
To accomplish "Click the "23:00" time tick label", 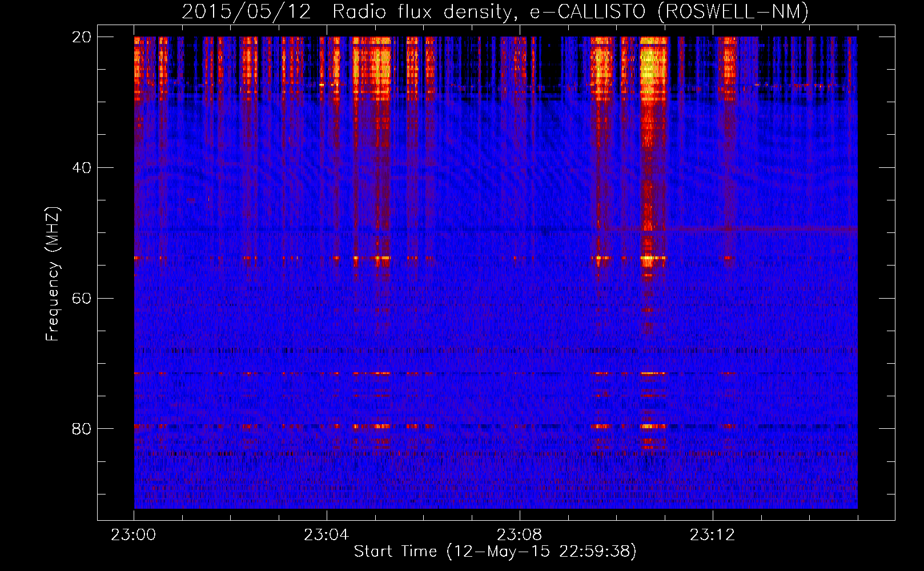I will coord(134,535).
